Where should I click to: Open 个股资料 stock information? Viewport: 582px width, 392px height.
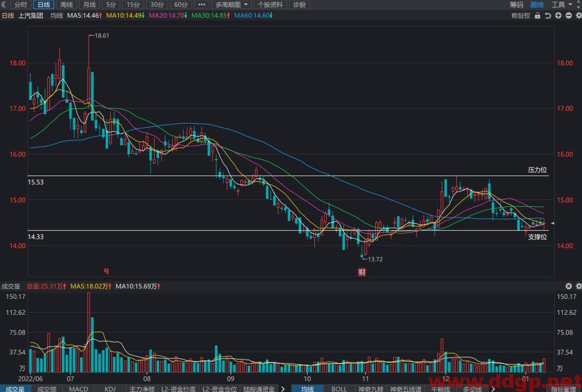270,5
